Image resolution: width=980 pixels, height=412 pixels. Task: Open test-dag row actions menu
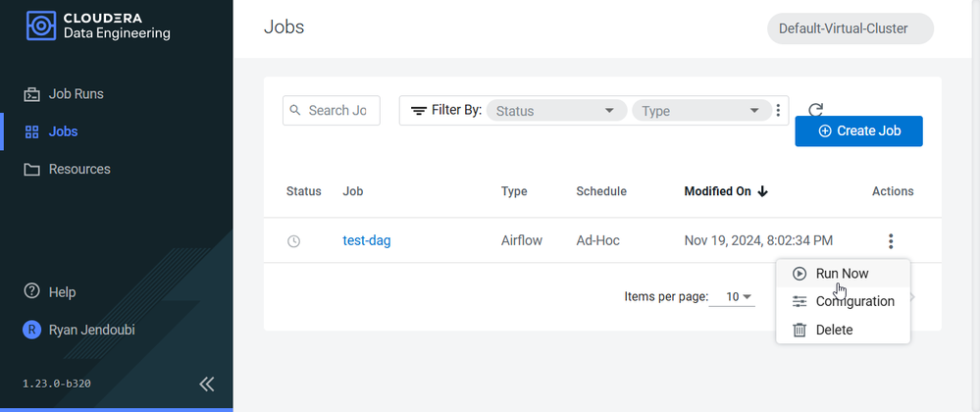(x=892, y=240)
